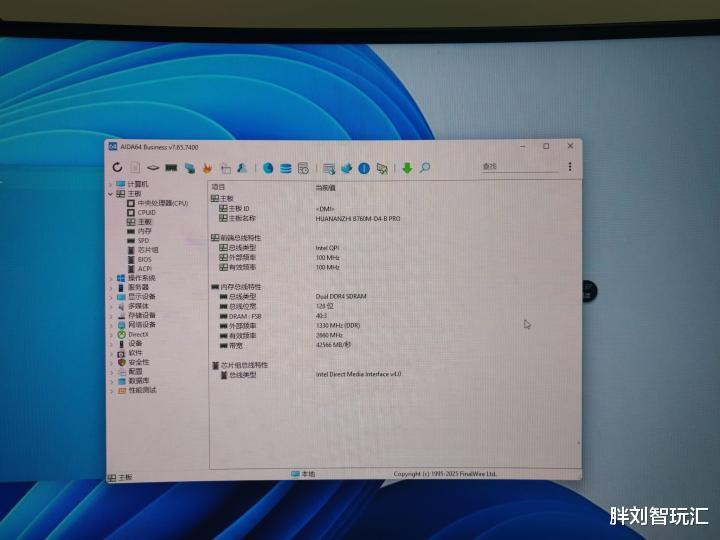720x540 pixels.
Task: Select 软件 in the tree
Action: point(135,353)
